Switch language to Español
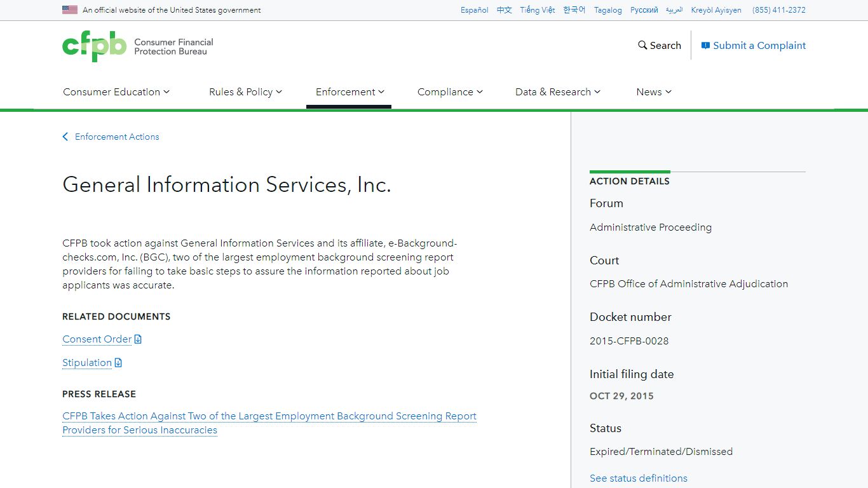Image resolution: width=868 pixels, height=488 pixels. 475,10
